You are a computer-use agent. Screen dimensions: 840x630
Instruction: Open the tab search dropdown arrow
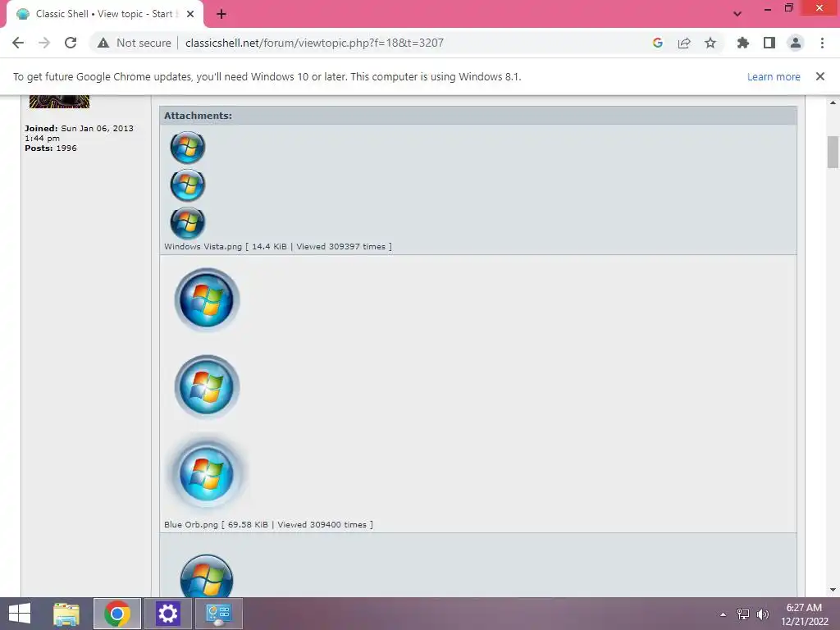click(x=737, y=14)
